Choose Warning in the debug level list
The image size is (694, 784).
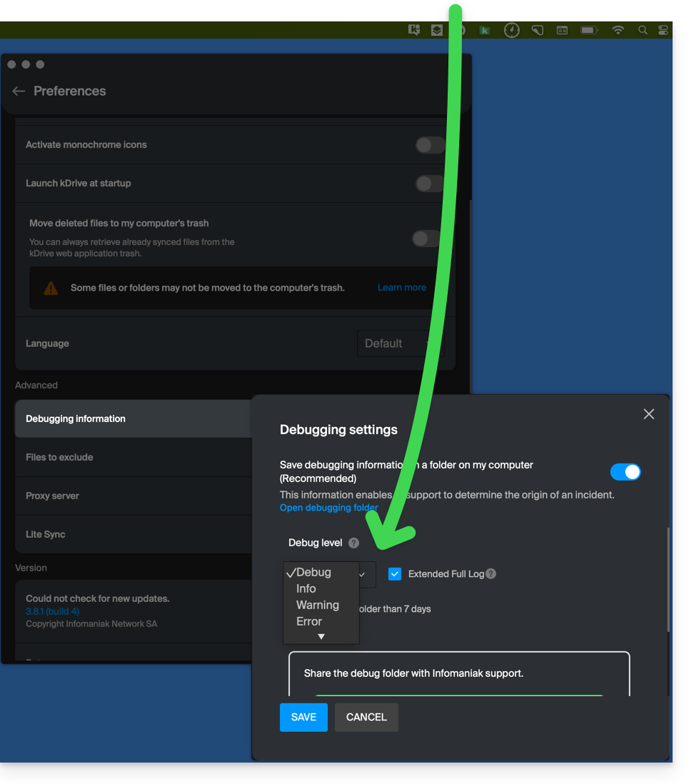318,605
